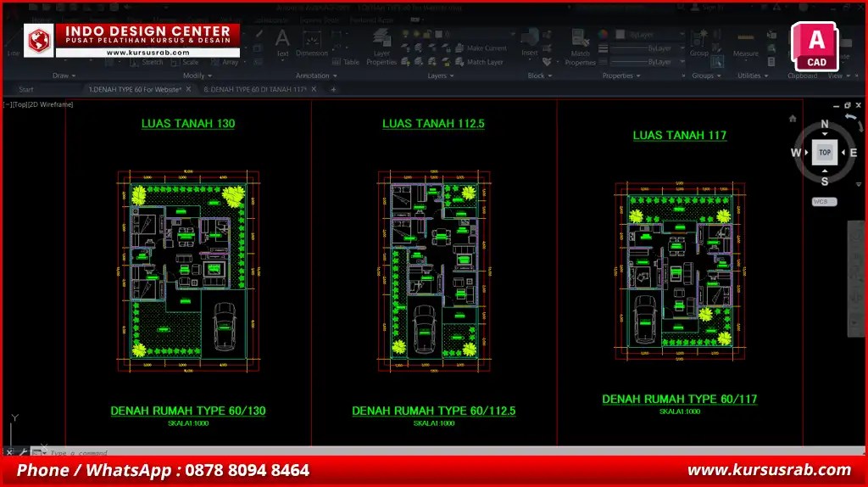This screenshot has height=487, width=868.
Task: Click the Group tool
Action: pos(699,43)
